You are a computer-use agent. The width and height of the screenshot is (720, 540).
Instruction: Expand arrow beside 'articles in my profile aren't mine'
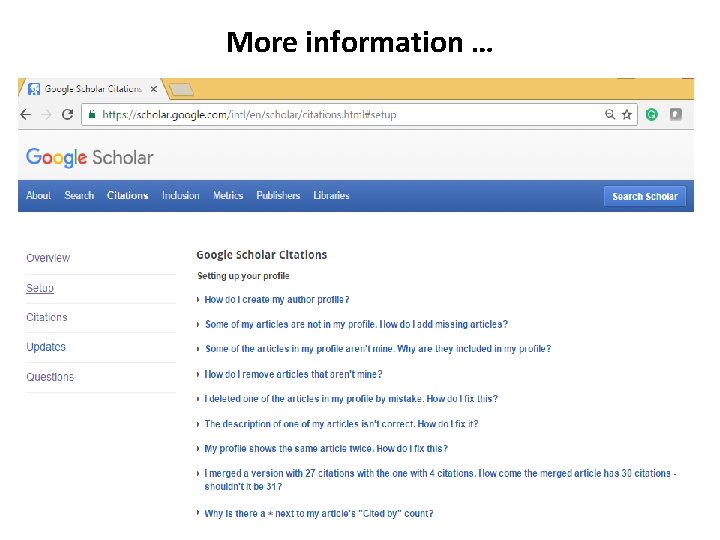pyautogui.click(x=198, y=349)
